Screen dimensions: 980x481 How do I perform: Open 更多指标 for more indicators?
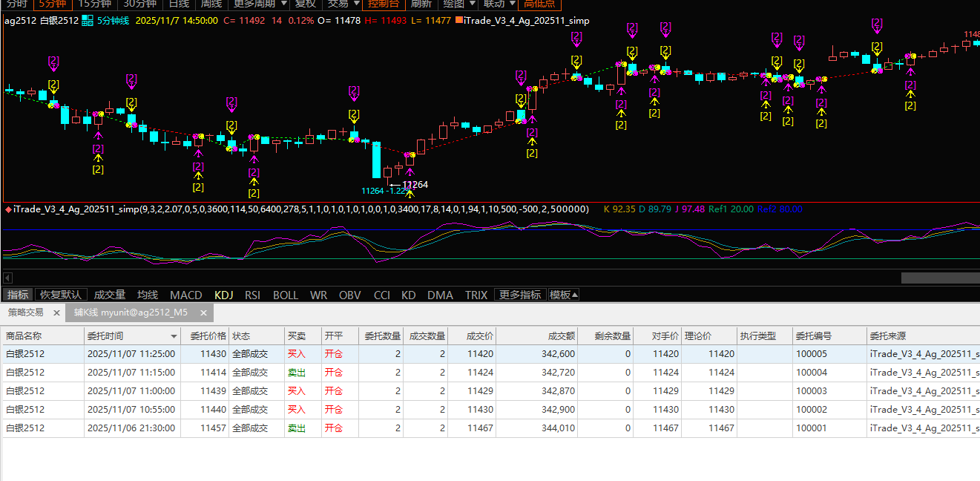(520, 295)
